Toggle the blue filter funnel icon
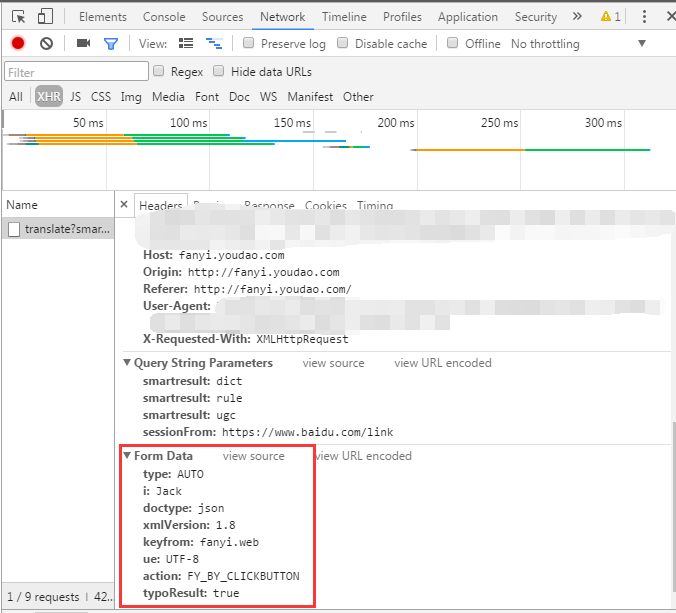The width and height of the screenshot is (676, 613). pyautogui.click(x=111, y=44)
